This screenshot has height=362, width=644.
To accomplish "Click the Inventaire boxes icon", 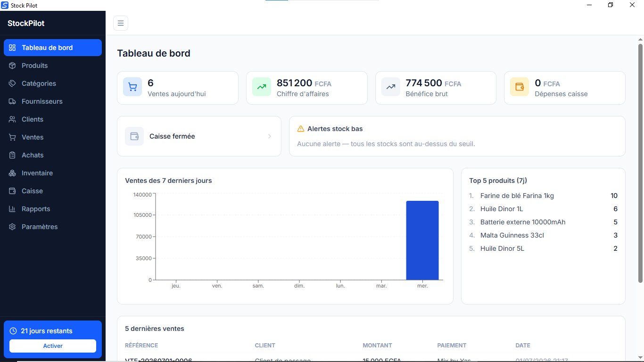I will (x=13, y=173).
